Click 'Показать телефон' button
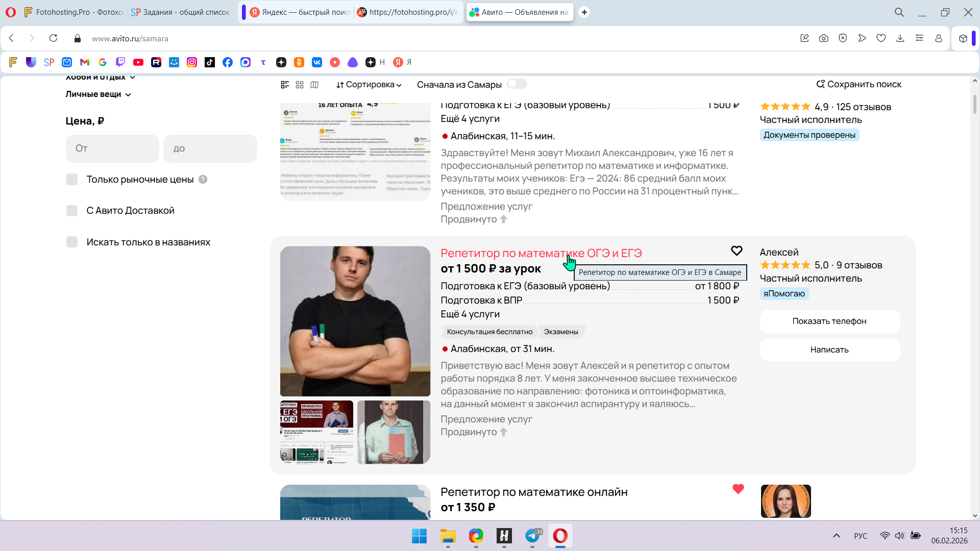Viewport: 980px width, 551px height. (829, 321)
